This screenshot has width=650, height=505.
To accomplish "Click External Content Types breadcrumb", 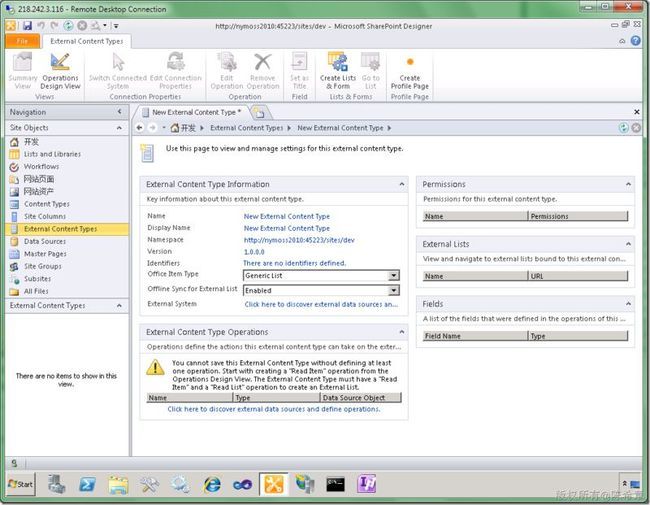I will pyautogui.click(x=246, y=128).
